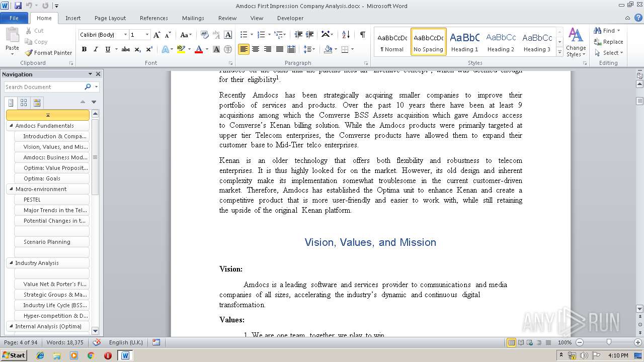Image resolution: width=644 pixels, height=362 pixels.
Task: Open the Replace dialog
Action: click(609, 42)
